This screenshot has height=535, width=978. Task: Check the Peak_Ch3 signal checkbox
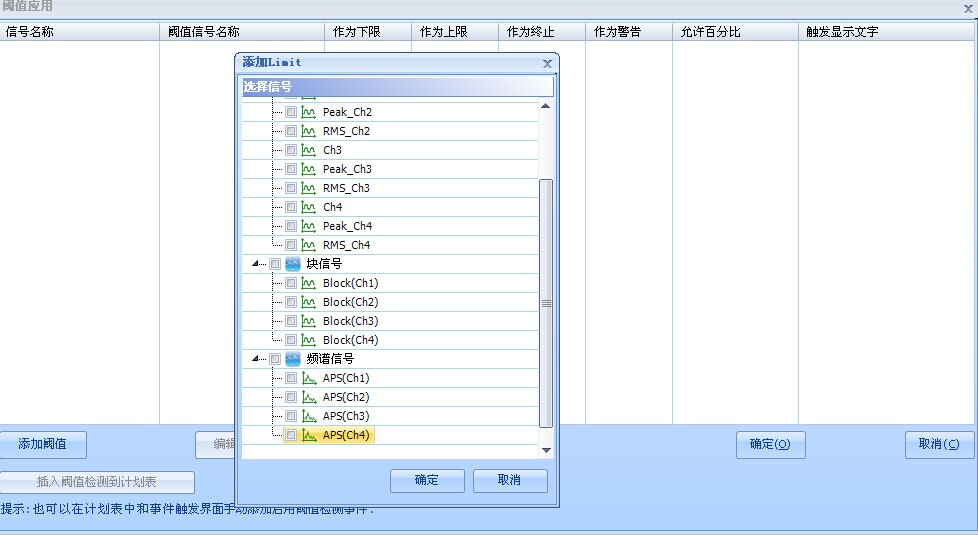click(x=291, y=169)
